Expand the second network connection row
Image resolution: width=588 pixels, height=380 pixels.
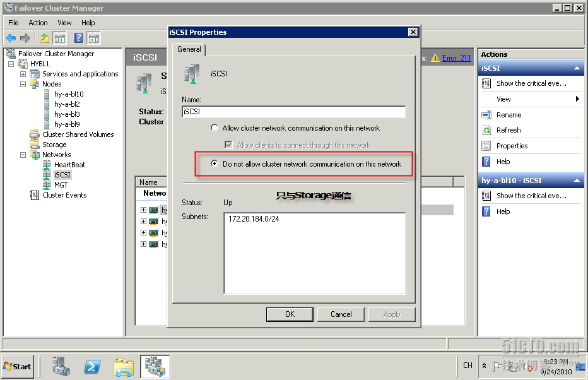(143, 222)
